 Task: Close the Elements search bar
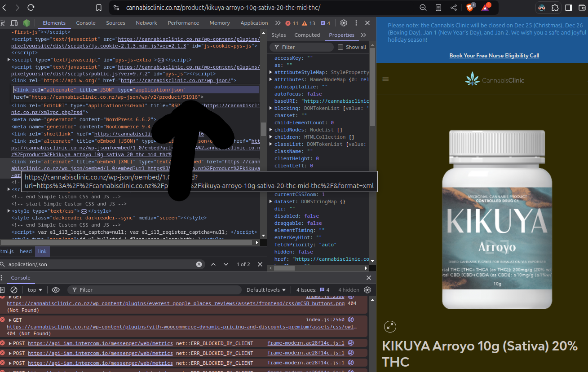pyautogui.click(x=259, y=264)
